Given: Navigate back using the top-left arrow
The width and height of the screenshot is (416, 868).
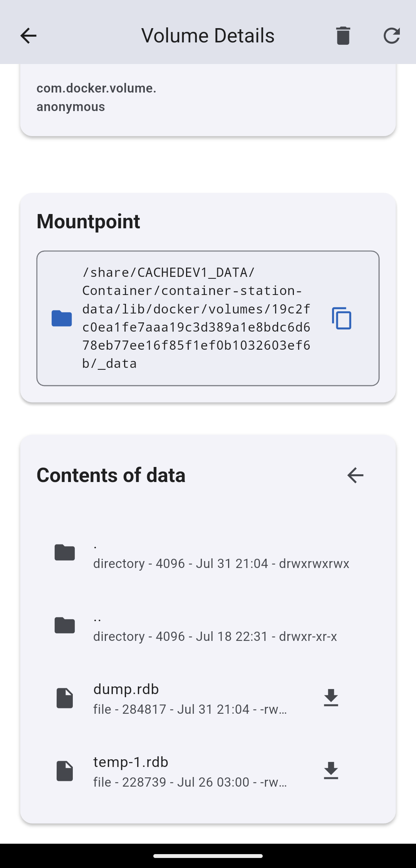Looking at the screenshot, I should pyautogui.click(x=28, y=35).
